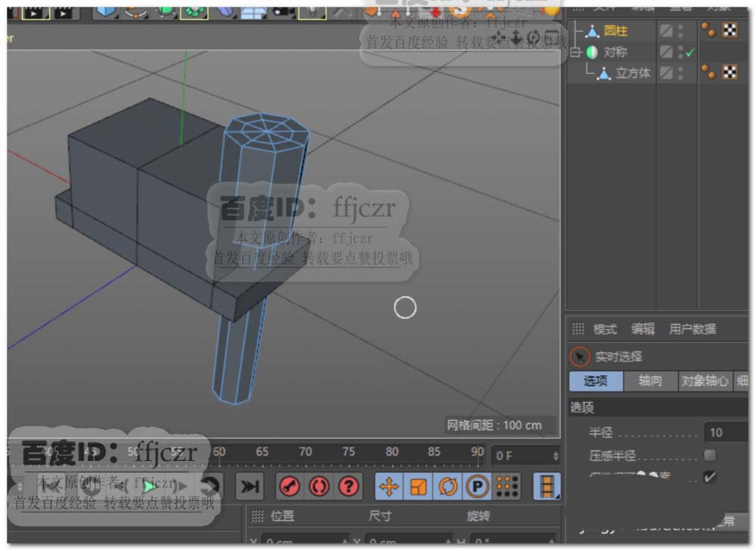Click the current frame field 0 F
Viewport: 756px width, 551px height.
525,456
